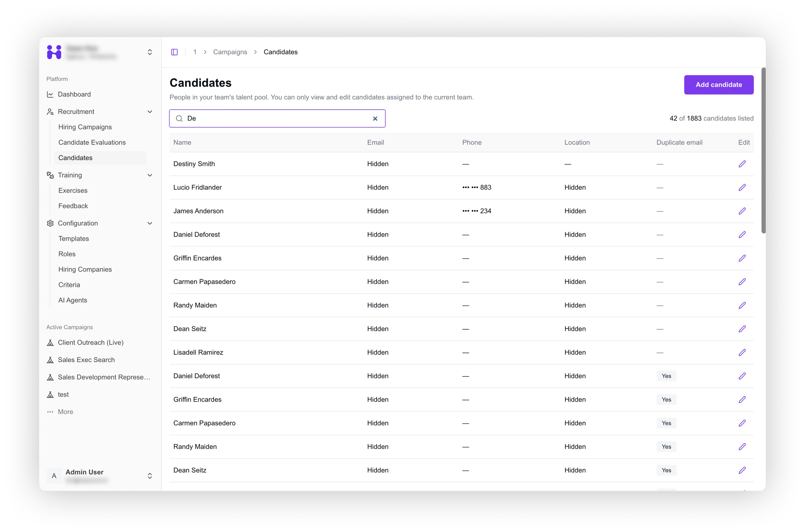Click the search magnifier icon

coord(179,118)
